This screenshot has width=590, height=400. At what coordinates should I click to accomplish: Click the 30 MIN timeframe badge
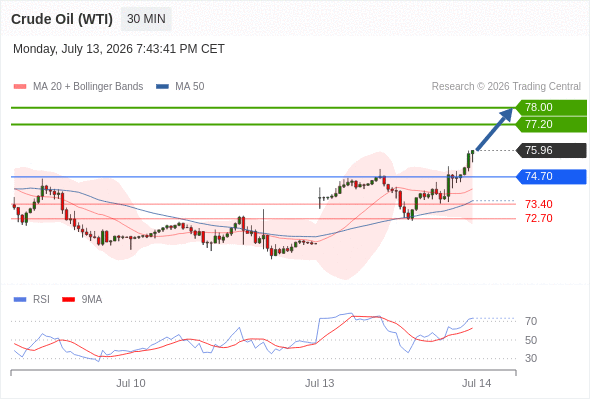point(146,19)
